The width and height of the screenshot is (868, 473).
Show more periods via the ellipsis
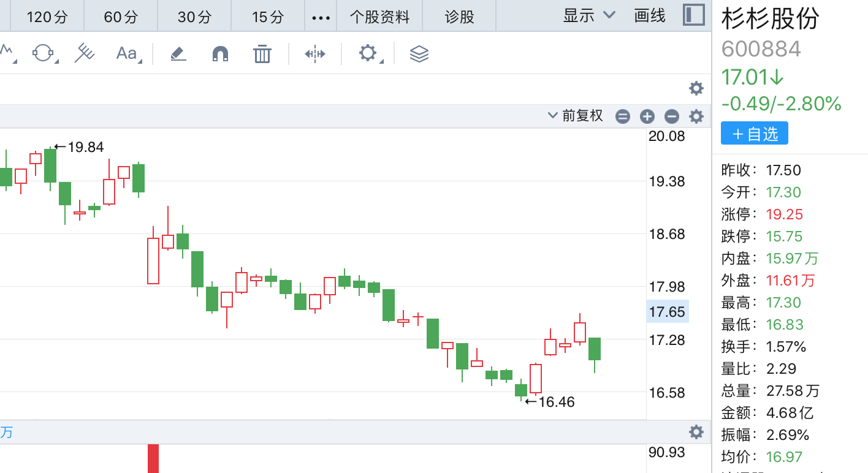pyautogui.click(x=321, y=17)
